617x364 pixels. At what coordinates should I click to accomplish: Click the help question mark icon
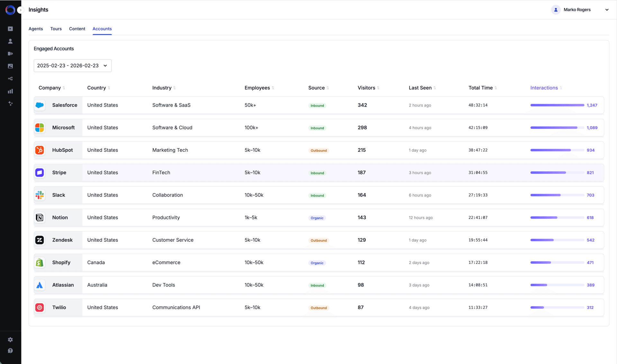click(10, 351)
